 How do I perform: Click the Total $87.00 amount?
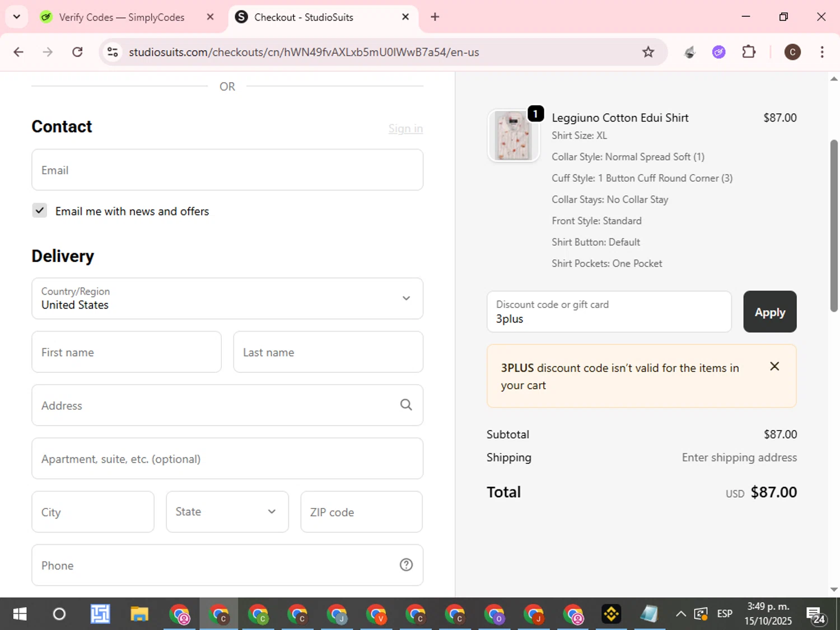pos(773,492)
